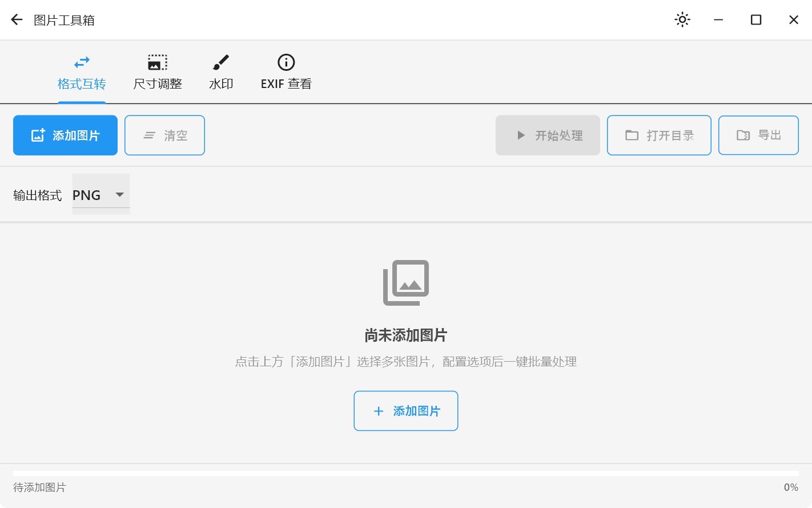This screenshot has width=812, height=508.
Task: Close the 图片工具箱 window
Action: (794, 20)
